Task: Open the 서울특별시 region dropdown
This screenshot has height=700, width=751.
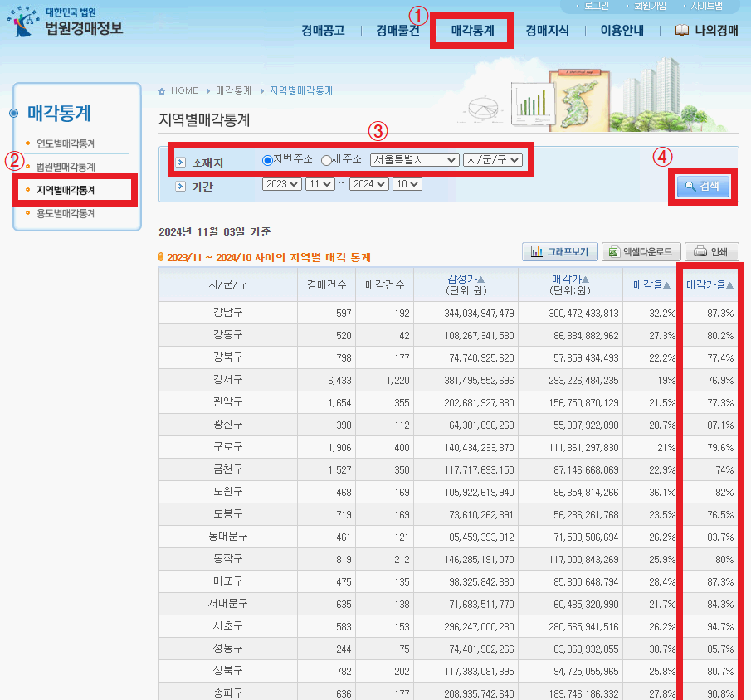Action: 414,160
